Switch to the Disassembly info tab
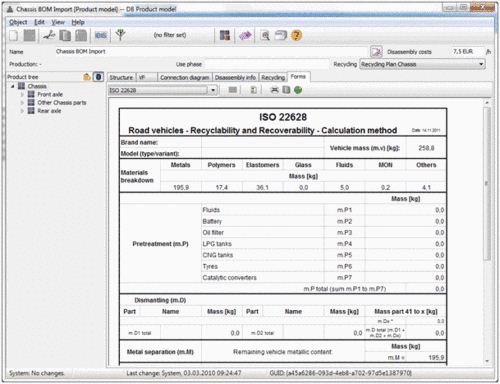 (x=235, y=78)
